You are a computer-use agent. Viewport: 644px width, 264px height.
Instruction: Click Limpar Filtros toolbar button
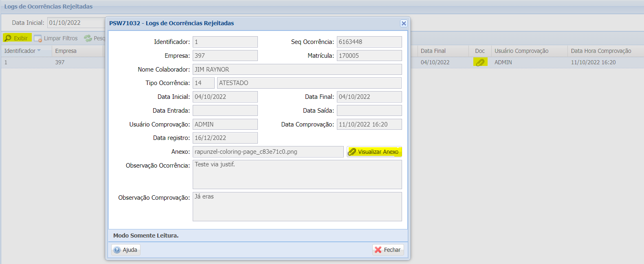[56, 38]
